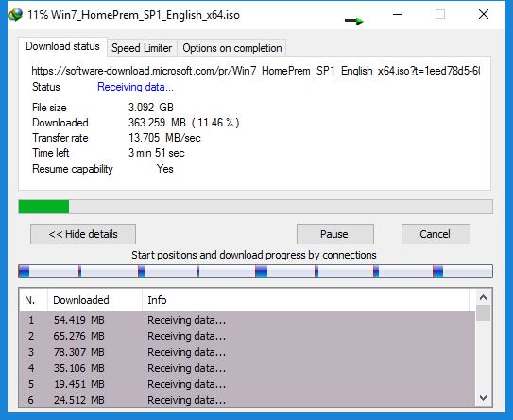The width and height of the screenshot is (513, 420).
Task: Click the IDM globe icon in title bar
Action: 15,15
